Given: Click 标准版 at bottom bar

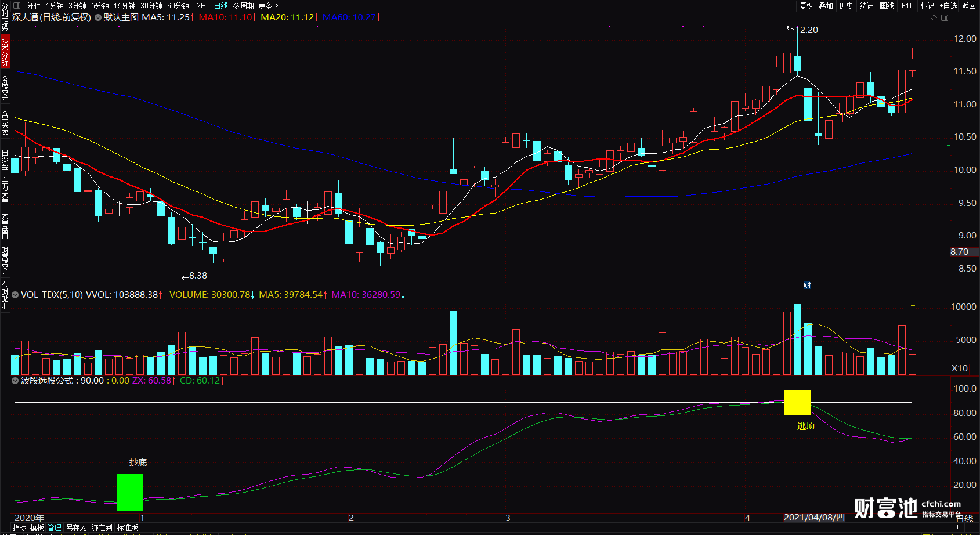Looking at the screenshot, I should pyautogui.click(x=128, y=527).
